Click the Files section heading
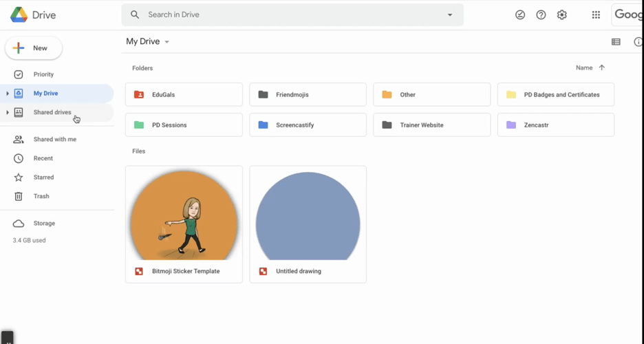Image resolution: width=644 pixels, height=344 pixels. (139, 151)
